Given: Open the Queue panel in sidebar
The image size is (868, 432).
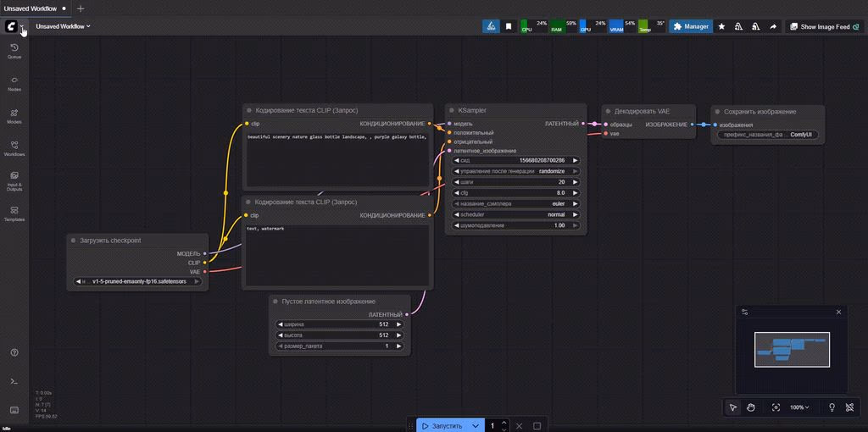Looking at the screenshot, I should coord(14,51).
